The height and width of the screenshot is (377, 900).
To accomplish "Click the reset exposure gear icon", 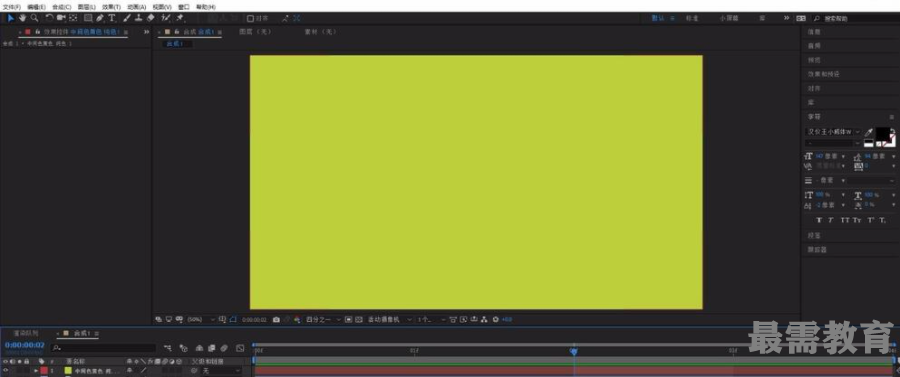I will pyautogui.click(x=495, y=319).
